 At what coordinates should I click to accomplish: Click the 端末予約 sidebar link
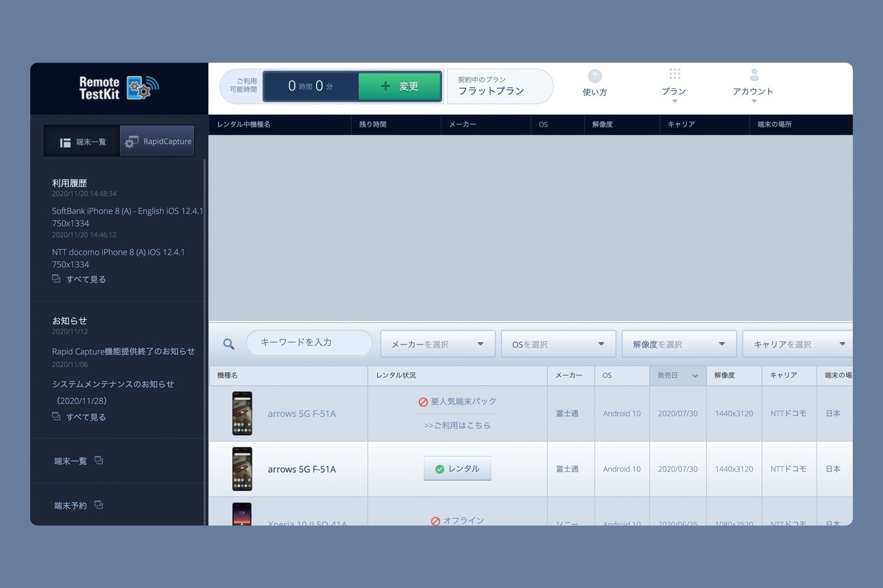pyautogui.click(x=71, y=505)
